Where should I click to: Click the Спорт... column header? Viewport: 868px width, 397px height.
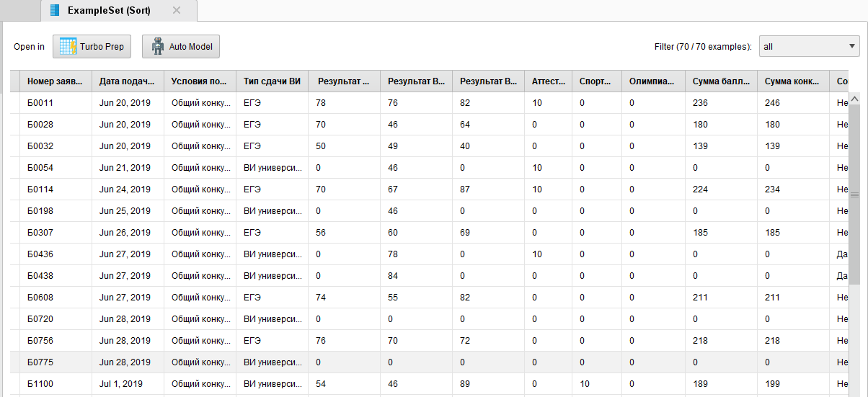click(597, 81)
